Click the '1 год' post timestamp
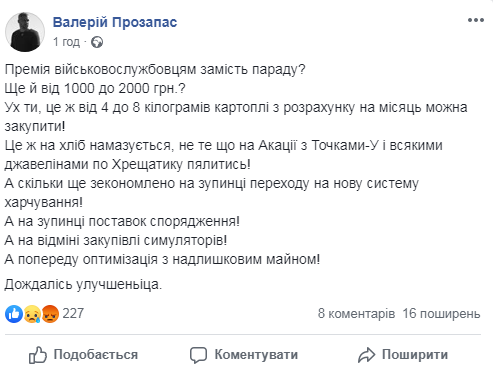The width and height of the screenshot is (493, 373). click(x=66, y=42)
